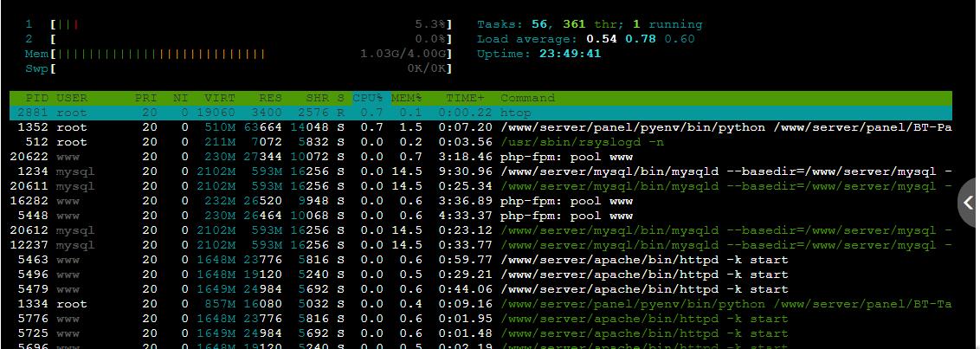Click the 0K/0K swap readout

[x=426, y=68]
